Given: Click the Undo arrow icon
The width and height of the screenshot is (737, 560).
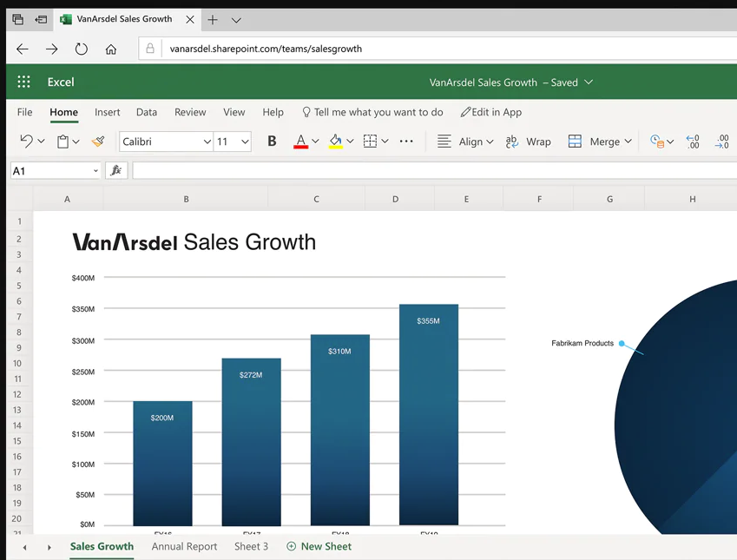Looking at the screenshot, I should pos(26,141).
